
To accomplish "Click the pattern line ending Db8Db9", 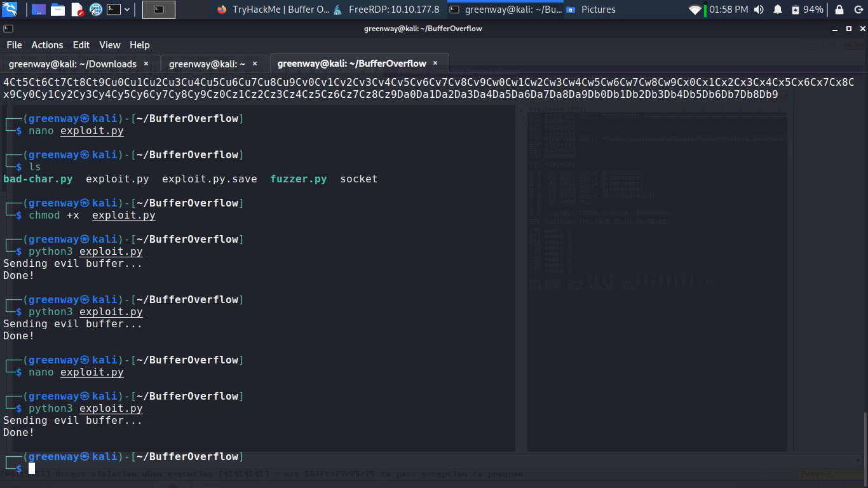I will click(x=391, y=94).
